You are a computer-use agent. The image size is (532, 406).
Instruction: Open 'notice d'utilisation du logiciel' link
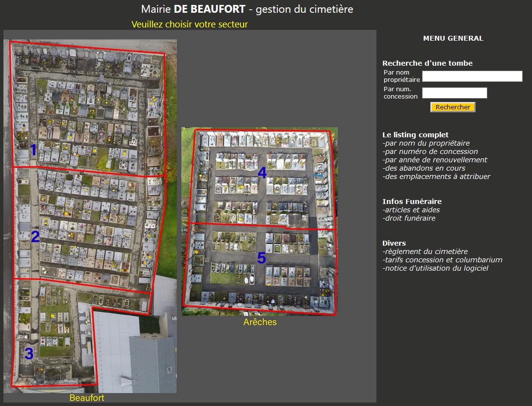coord(436,268)
